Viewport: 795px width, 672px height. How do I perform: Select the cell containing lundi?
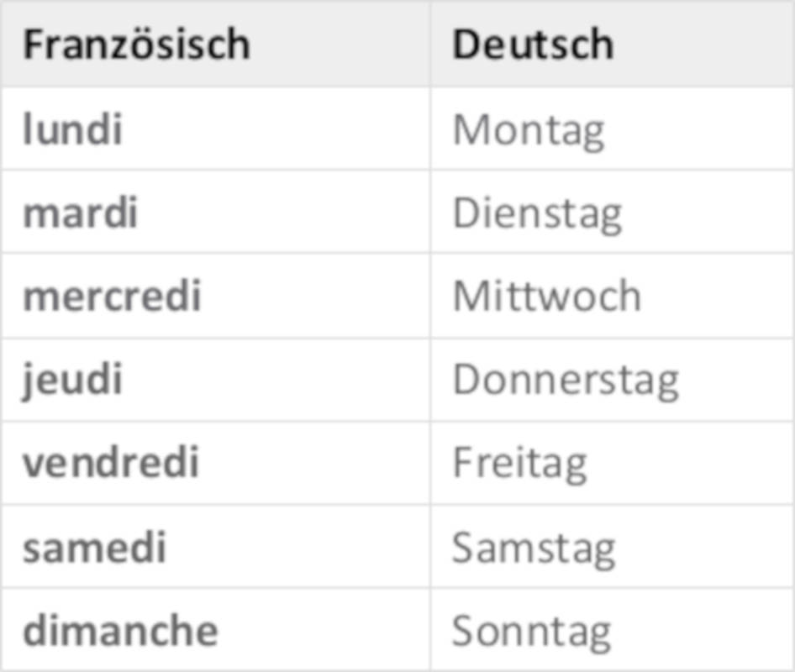72,129
